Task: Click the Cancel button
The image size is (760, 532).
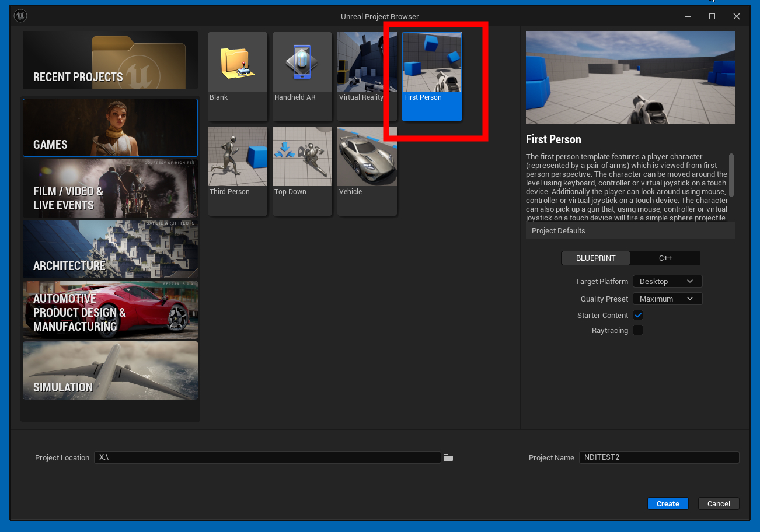Action: point(719,503)
